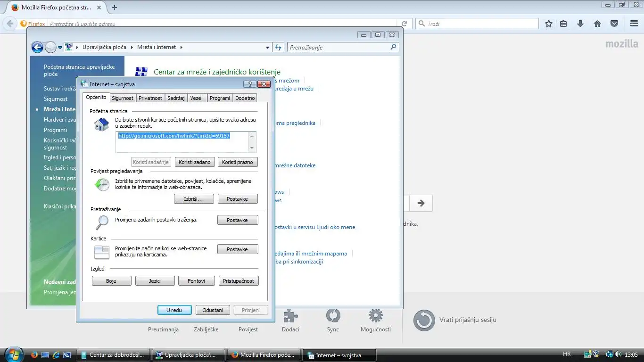Open Početna stranica upravljačke ploče link
Image resolution: width=644 pixels, height=362 pixels.
[x=79, y=71]
